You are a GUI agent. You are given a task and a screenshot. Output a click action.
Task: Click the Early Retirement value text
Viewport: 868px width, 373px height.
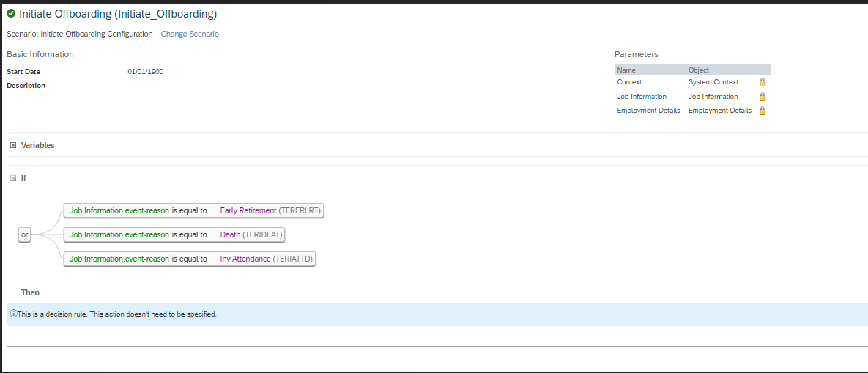coord(248,210)
